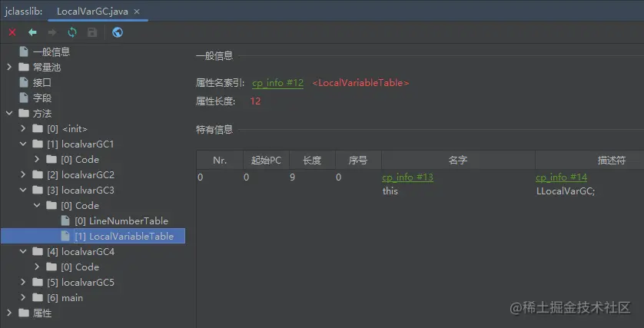Follow the cp_info #13 name link
This screenshot has width=644, height=328.
coord(407,177)
